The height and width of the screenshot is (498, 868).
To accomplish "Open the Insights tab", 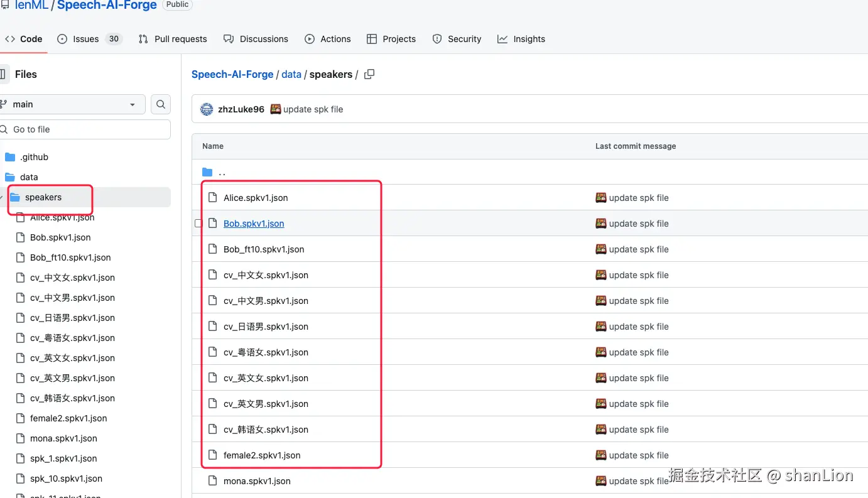I will pos(521,39).
